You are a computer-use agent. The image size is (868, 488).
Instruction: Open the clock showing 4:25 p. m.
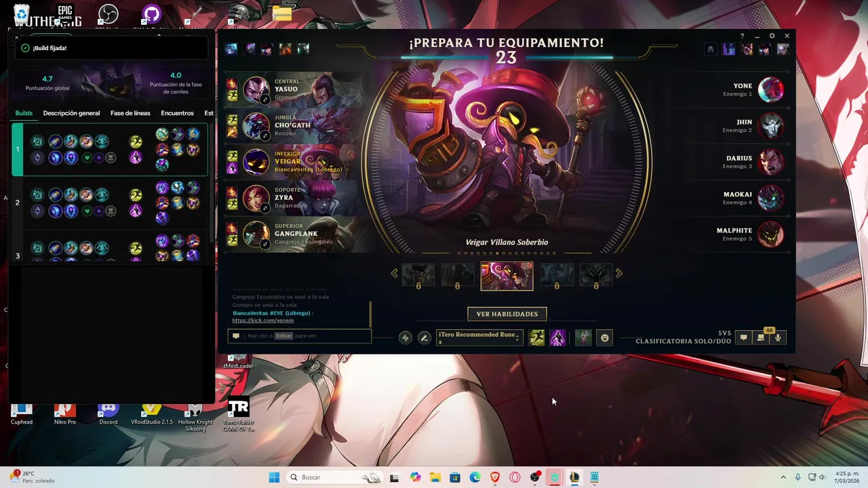(x=847, y=477)
